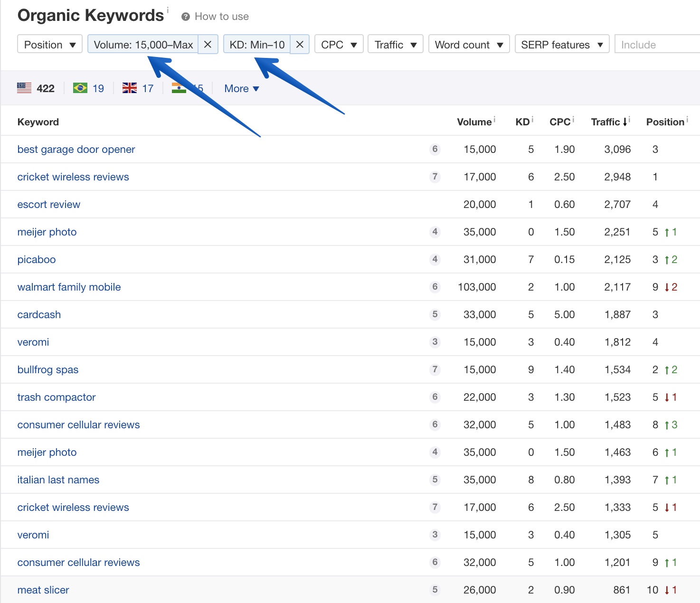Sort by the Volume column header

click(x=474, y=122)
